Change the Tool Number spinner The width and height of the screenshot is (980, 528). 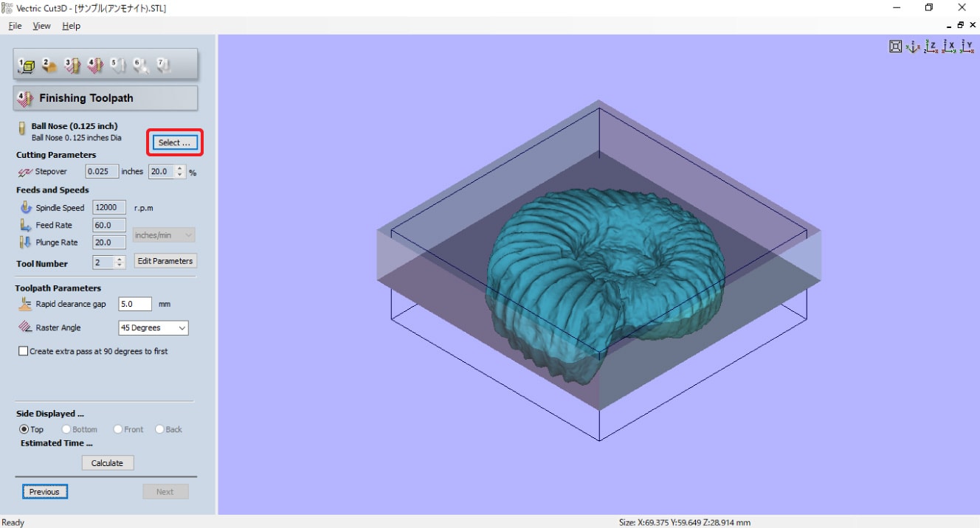[x=120, y=263]
